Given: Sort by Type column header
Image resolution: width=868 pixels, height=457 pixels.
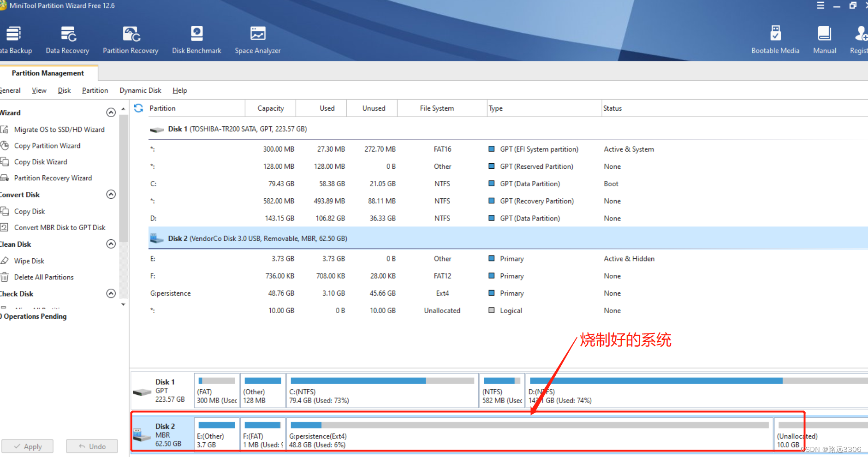Looking at the screenshot, I should click(x=544, y=108).
